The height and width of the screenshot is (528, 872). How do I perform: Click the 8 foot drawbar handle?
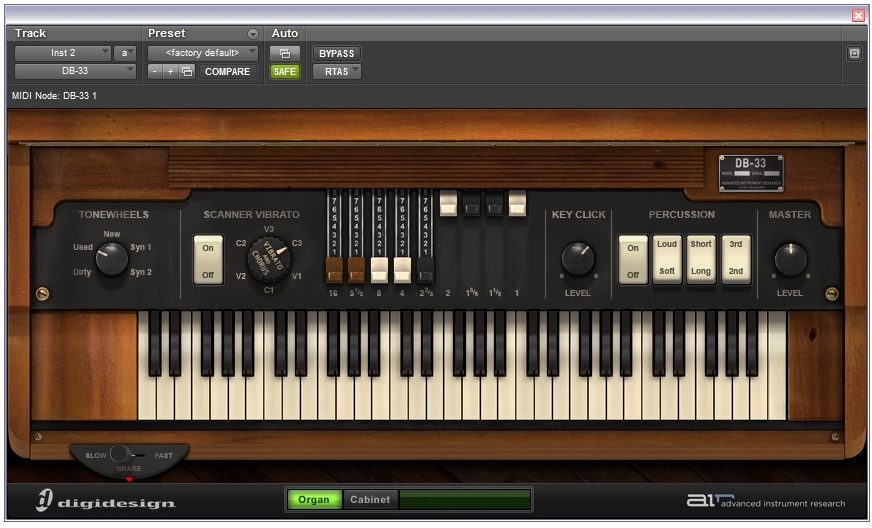pos(379,269)
